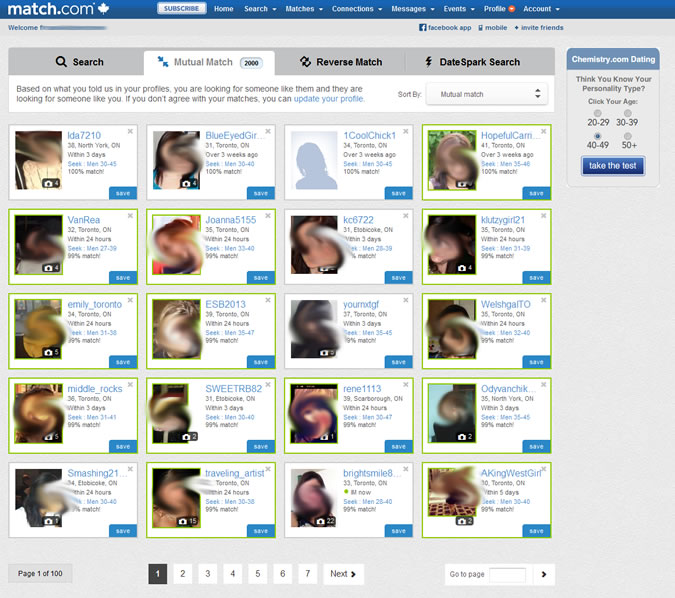Open Odyvanchik's photo camera icon
Screen dimensions: 675x598
[x=464, y=437]
